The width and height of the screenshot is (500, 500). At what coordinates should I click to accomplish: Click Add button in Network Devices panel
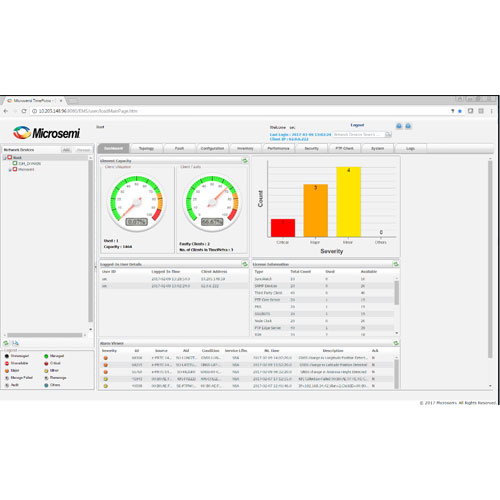point(67,150)
